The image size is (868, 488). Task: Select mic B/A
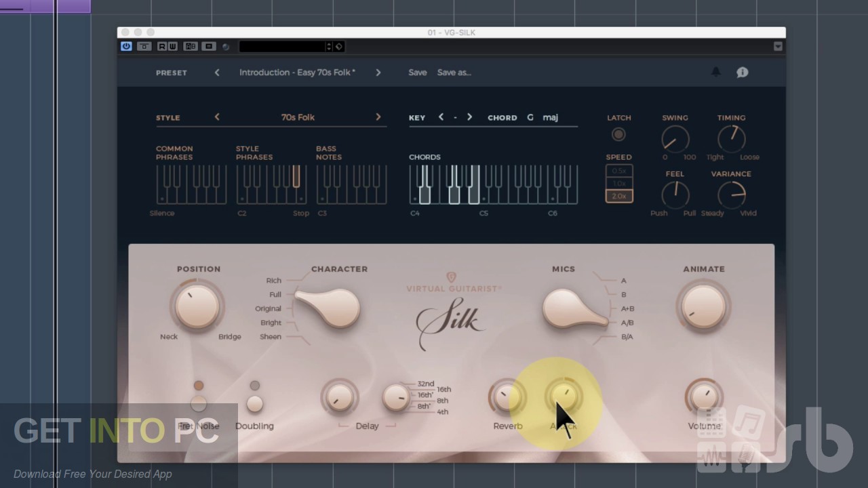[627, 337]
